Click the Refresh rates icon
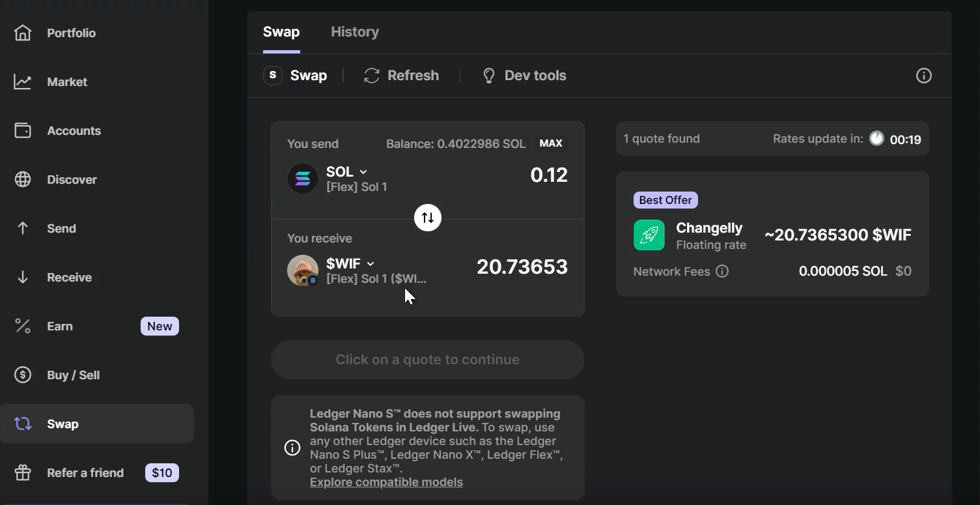Screen dimensions: 980x505 point(372,76)
